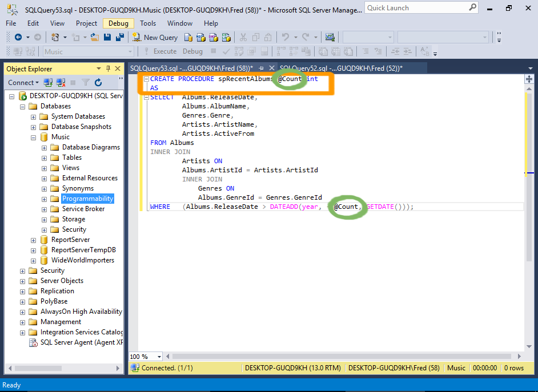
Task: Click the Quick Launch search magnifier icon
Action: [x=472, y=7]
